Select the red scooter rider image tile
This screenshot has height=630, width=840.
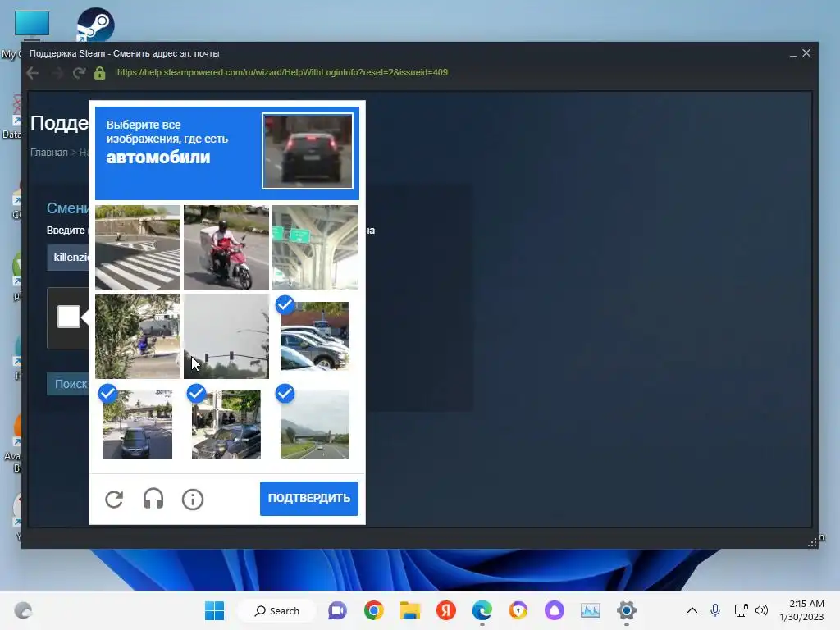click(226, 248)
